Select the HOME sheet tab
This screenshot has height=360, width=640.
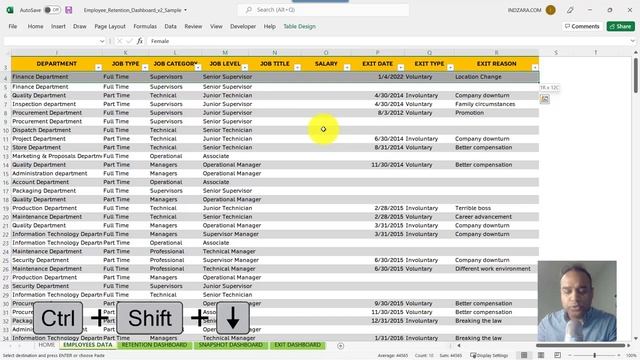(x=46, y=345)
